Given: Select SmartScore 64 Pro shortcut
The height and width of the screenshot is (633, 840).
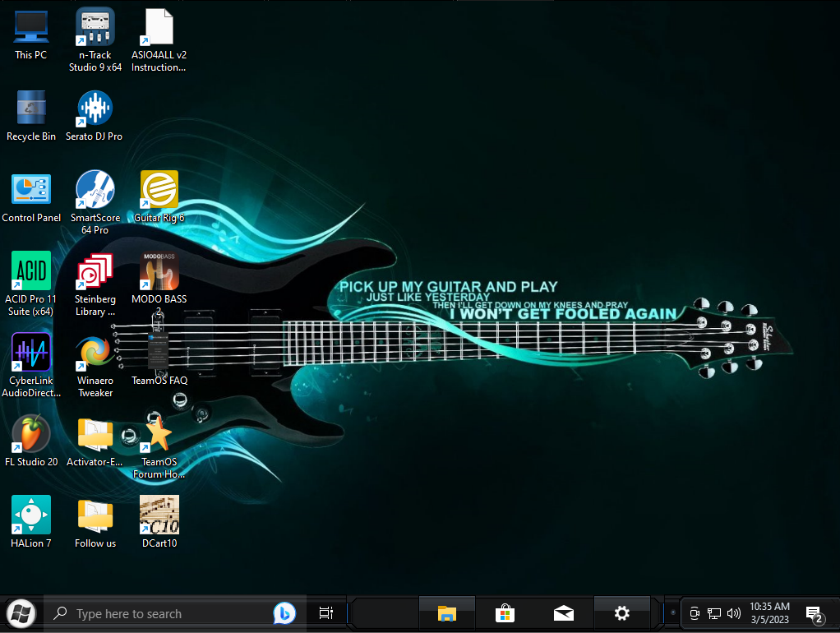Looking at the screenshot, I should [95, 202].
